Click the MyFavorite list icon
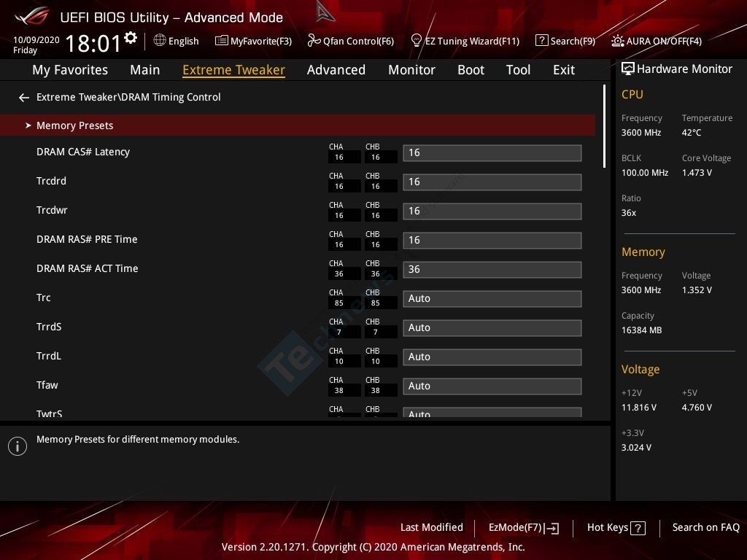 click(x=222, y=41)
